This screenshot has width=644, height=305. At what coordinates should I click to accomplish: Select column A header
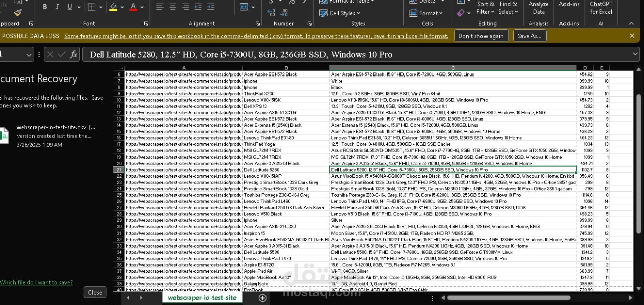(184, 68)
